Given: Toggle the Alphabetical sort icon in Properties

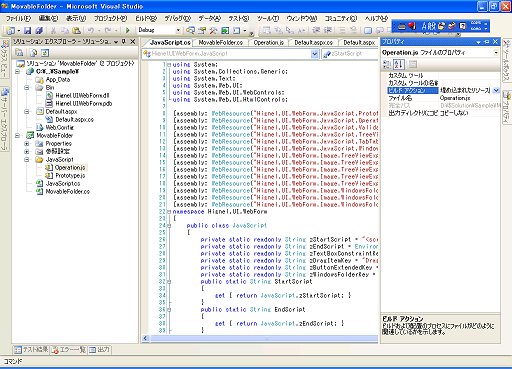Looking at the screenshot, I should coord(399,64).
